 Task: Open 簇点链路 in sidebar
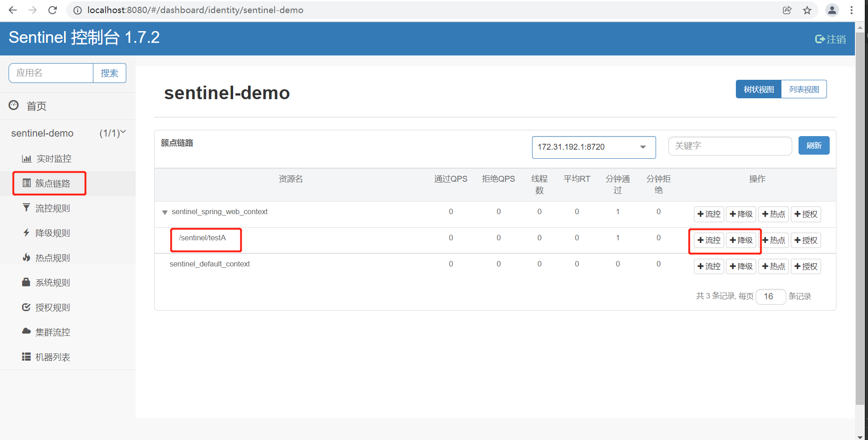coord(47,183)
